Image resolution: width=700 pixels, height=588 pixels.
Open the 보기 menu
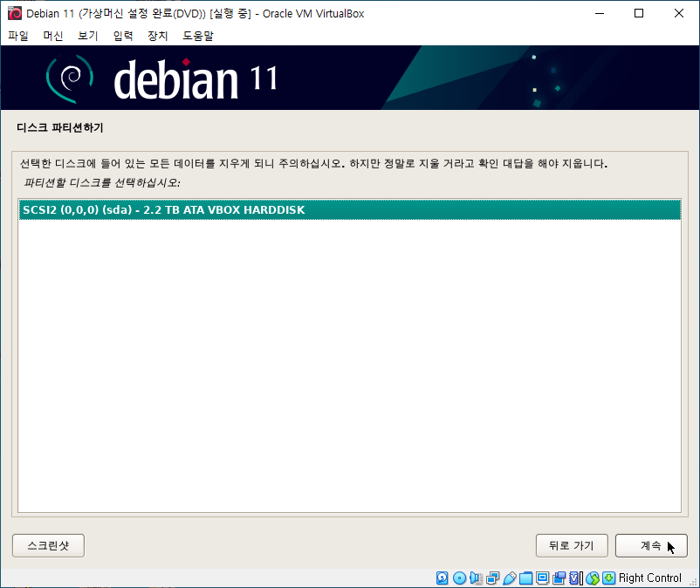point(88,36)
